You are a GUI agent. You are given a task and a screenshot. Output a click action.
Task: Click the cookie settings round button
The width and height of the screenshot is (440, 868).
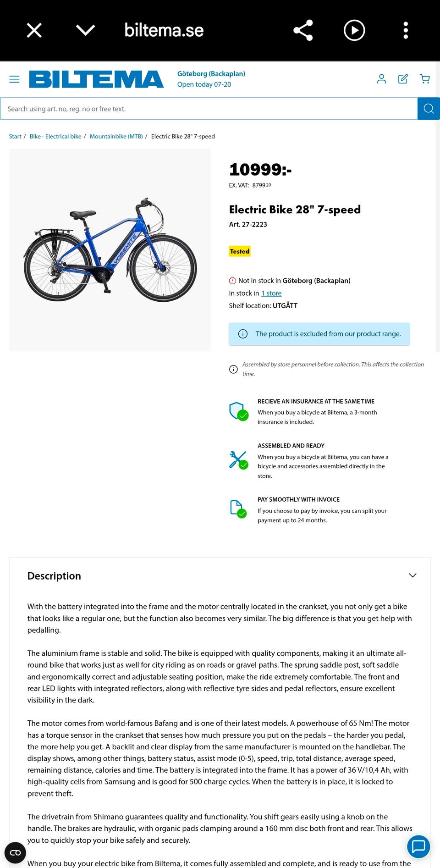pos(15,853)
